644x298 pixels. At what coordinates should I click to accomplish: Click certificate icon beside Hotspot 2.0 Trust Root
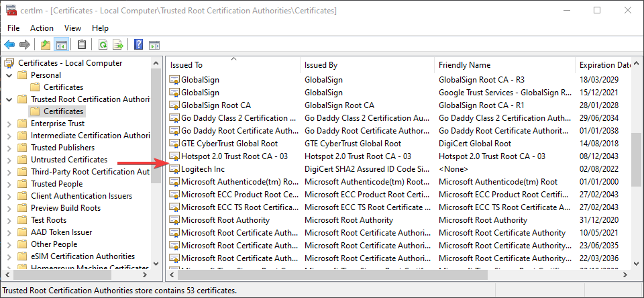pyautogui.click(x=174, y=156)
